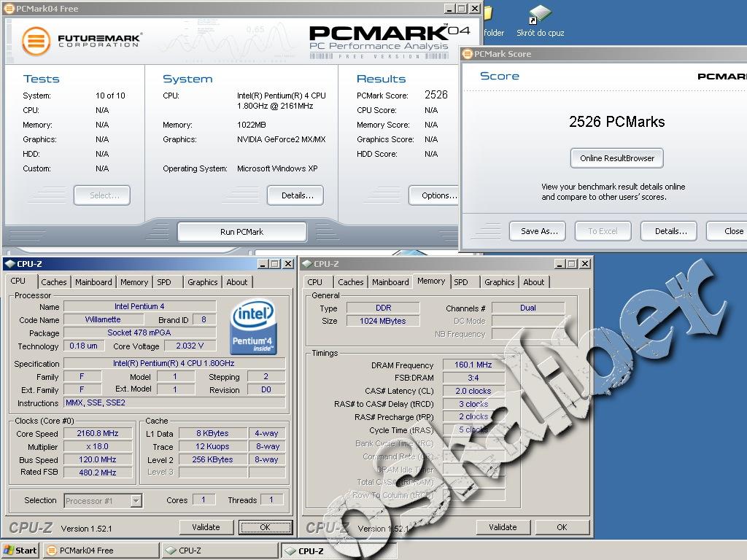The width and height of the screenshot is (747, 560).
Task: Click the DRAM Frequency 160.1 MHz field
Action: point(473,365)
